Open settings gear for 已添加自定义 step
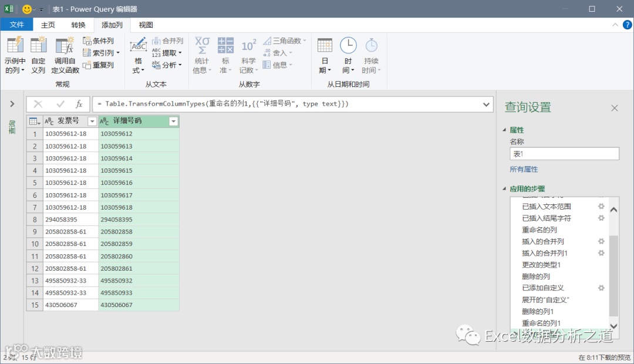 (x=601, y=288)
